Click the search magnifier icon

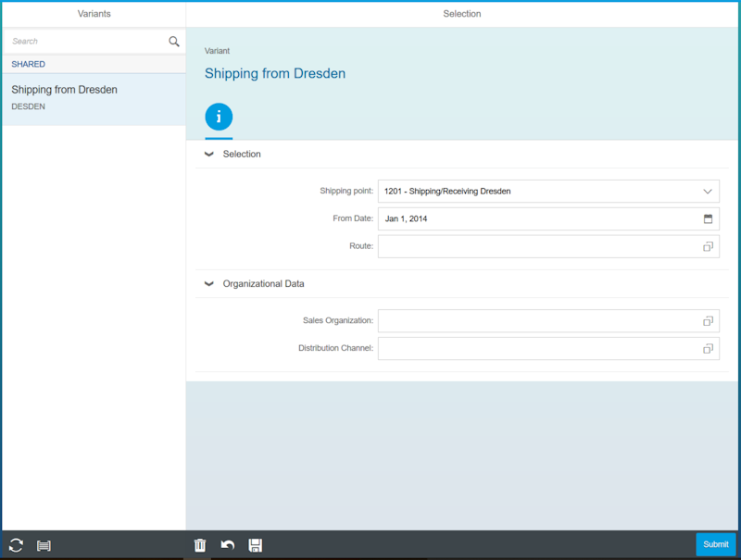173,42
